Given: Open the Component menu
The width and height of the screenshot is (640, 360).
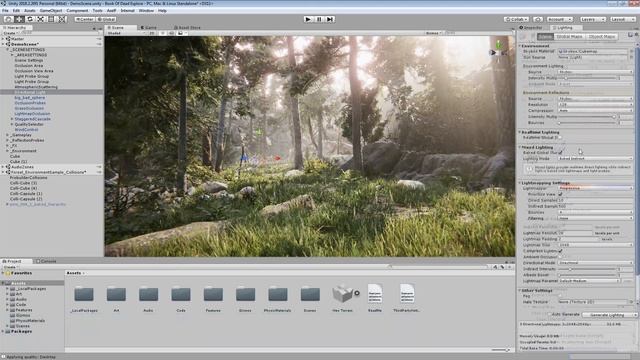Looking at the screenshot, I should [77, 11].
